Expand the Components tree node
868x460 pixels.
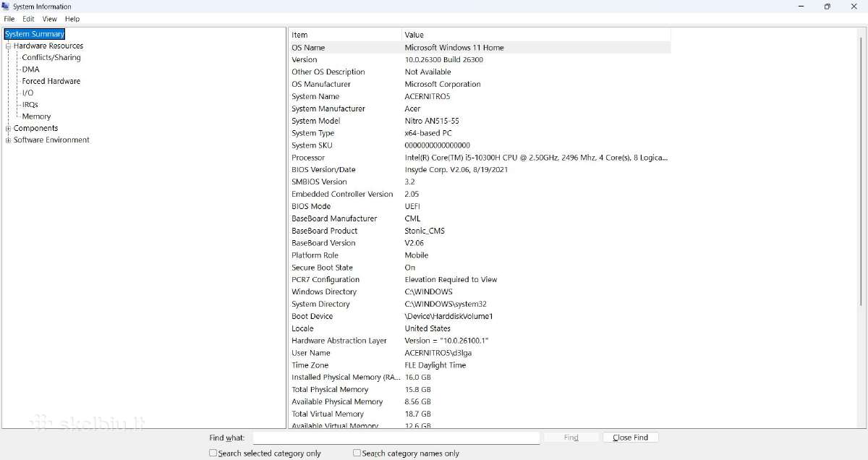click(x=9, y=129)
